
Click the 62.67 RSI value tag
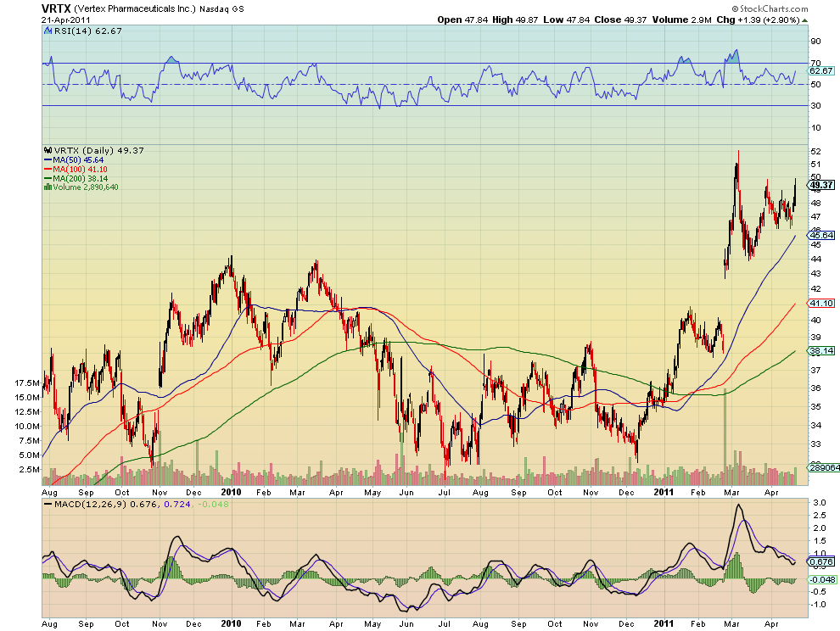coord(821,70)
